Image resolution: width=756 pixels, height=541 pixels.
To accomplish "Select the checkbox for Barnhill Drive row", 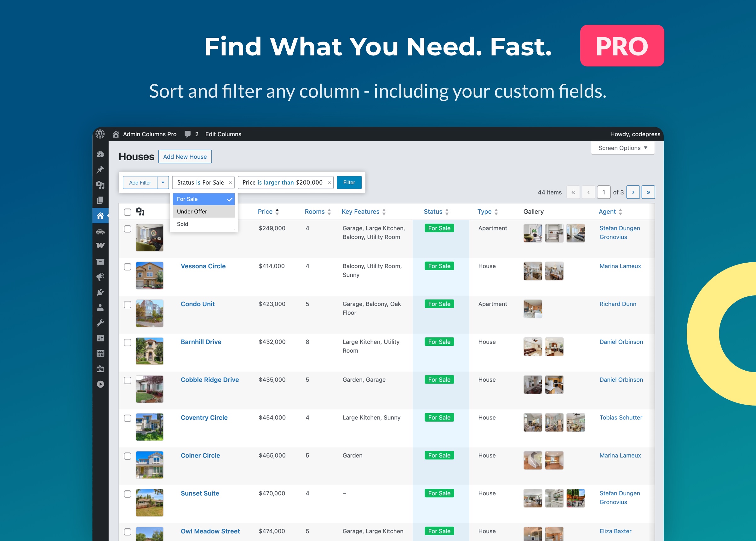I will [x=127, y=342].
